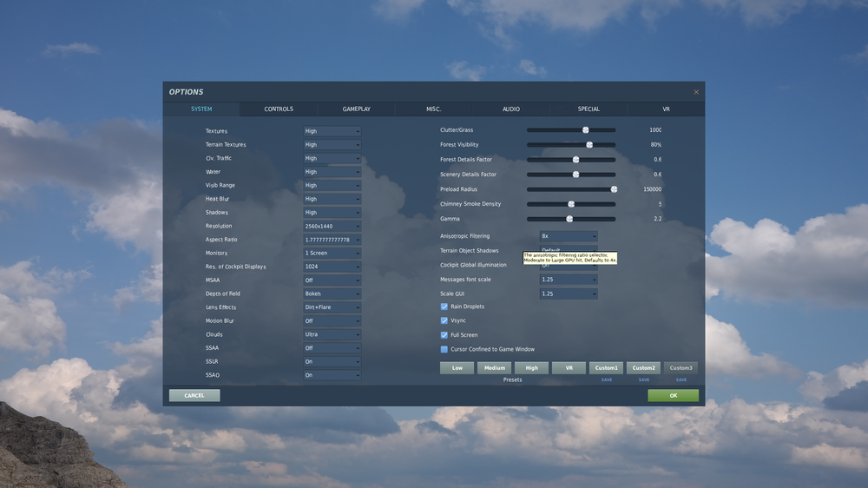
Task: Open the Scale GUI dropdown
Action: tap(569, 294)
